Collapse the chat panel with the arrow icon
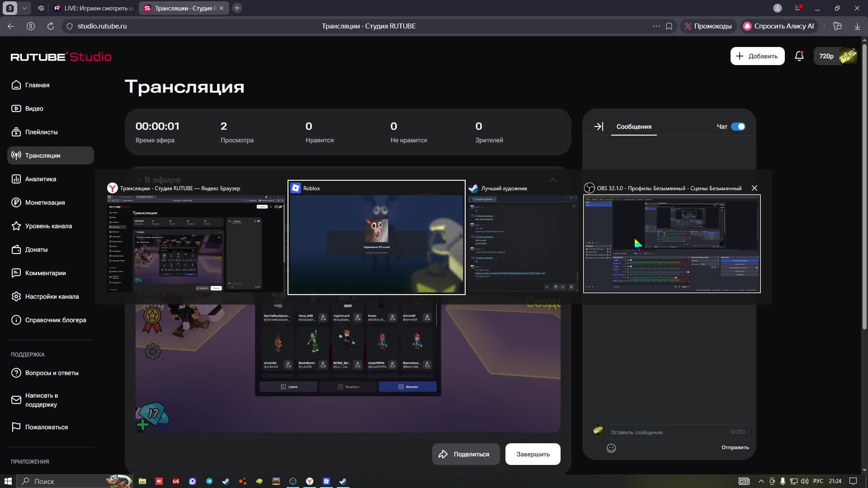This screenshot has width=868, height=488. coord(599,127)
